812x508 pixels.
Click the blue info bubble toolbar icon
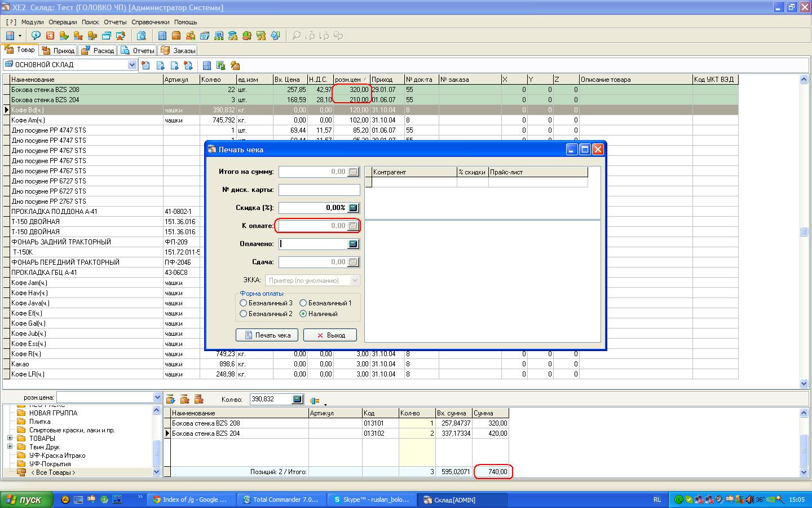pyautogui.click(x=36, y=36)
